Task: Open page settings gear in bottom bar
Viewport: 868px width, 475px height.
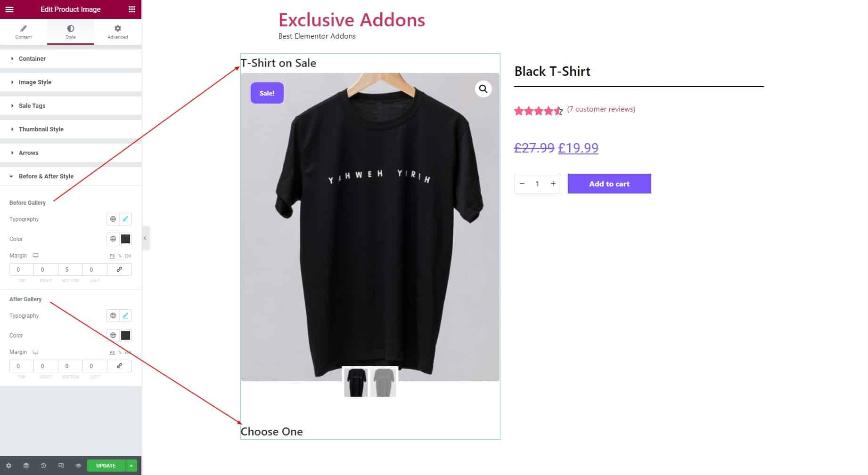Action: [8, 466]
